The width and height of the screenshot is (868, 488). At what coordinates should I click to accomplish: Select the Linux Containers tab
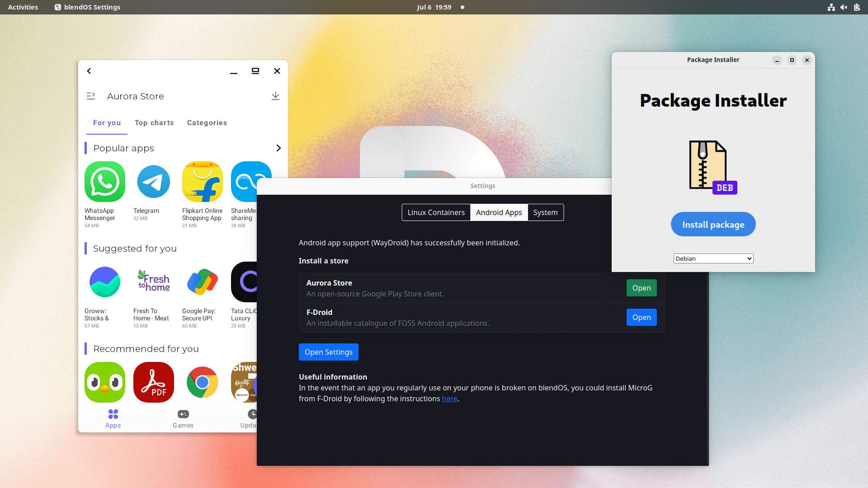(436, 212)
